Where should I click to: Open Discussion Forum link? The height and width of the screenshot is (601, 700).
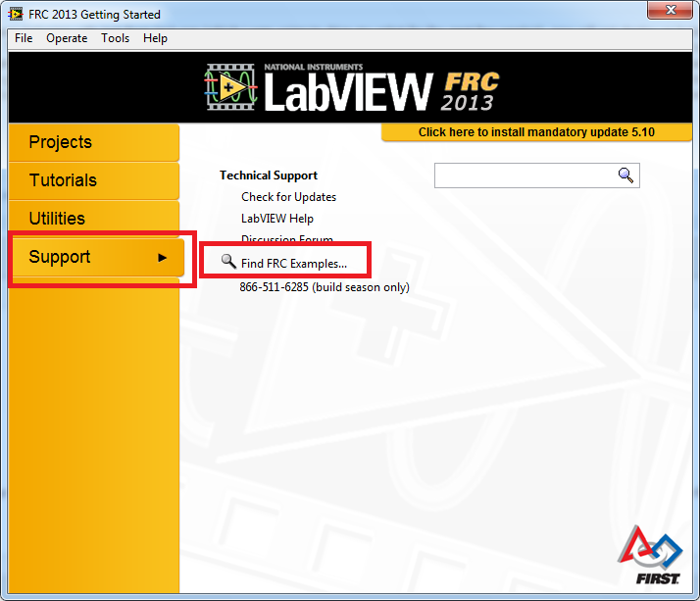pyautogui.click(x=287, y=239)
